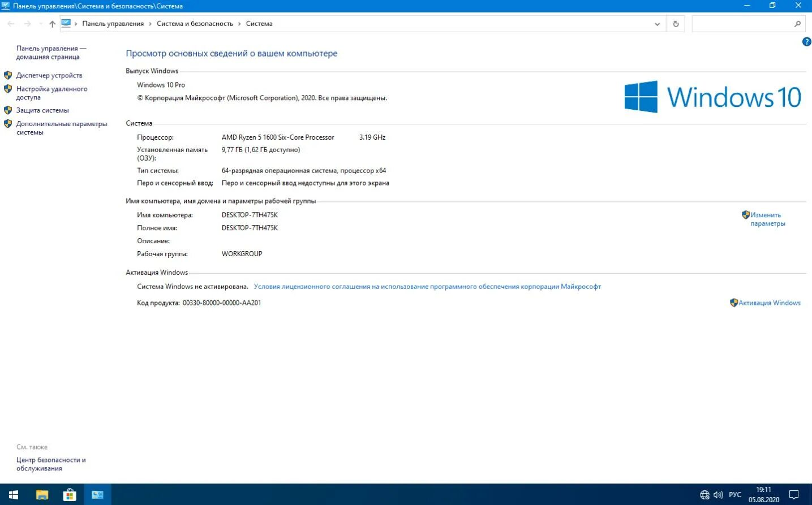Screen dimensions: 812x505
Task: Click shield icon beside 'Дополнительные параметры системы'
Action: [8, 124]
